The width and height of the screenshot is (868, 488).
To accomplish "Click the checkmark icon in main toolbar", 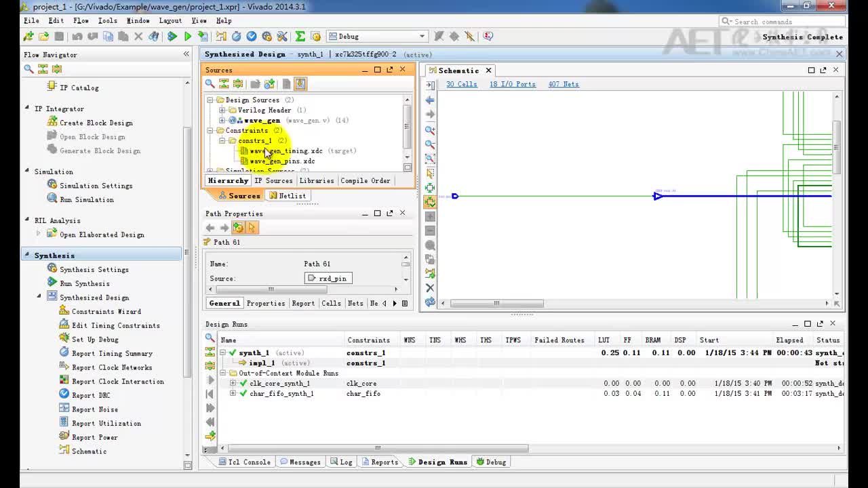I will [x=252, y=37].
